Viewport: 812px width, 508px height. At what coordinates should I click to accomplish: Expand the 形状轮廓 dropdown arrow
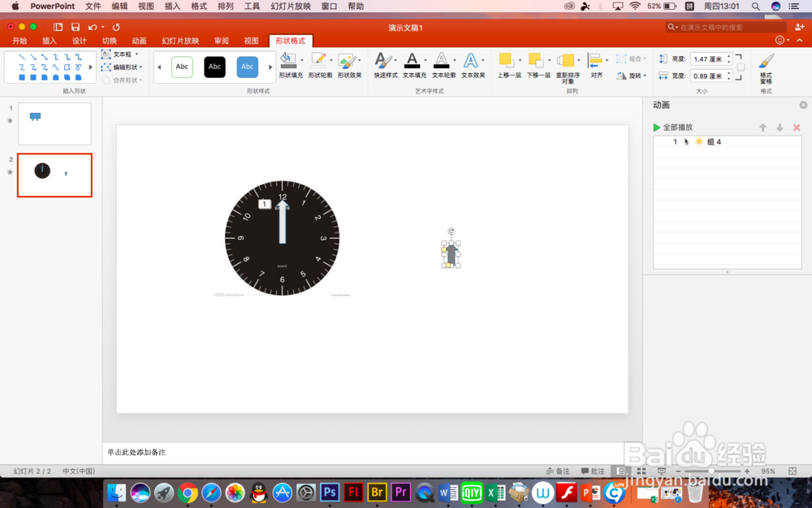(331, 60)
